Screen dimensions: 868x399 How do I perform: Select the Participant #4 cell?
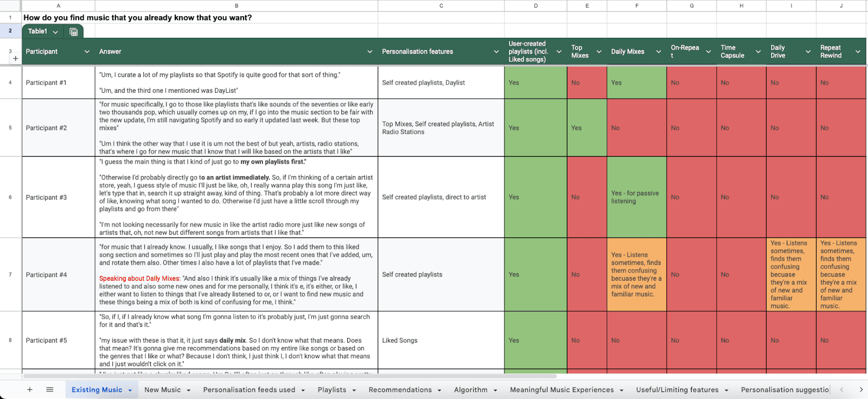coord(59,274)
